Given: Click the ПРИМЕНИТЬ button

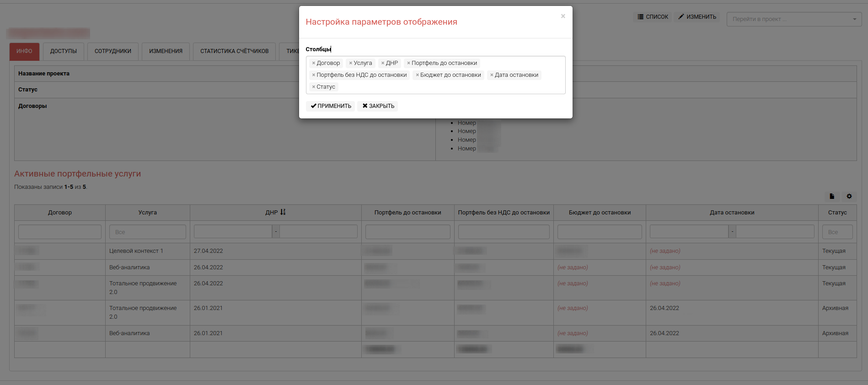Looking at the screenshot, I should tap(331, 106).
